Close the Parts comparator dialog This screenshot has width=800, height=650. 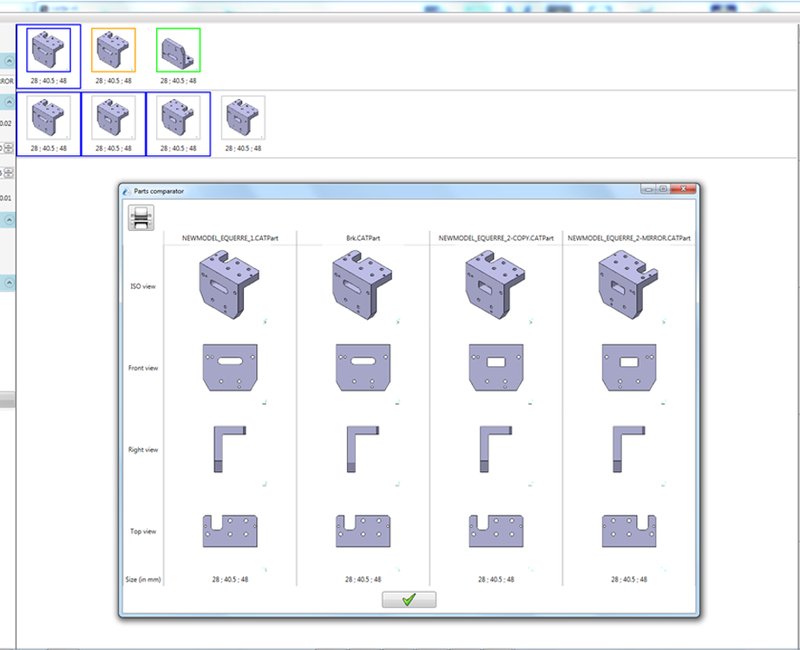tap(682, 189)
